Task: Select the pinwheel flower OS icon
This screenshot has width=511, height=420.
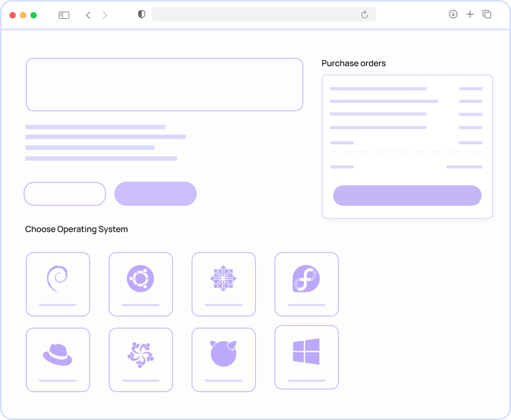Action: (x=141, y=354)
